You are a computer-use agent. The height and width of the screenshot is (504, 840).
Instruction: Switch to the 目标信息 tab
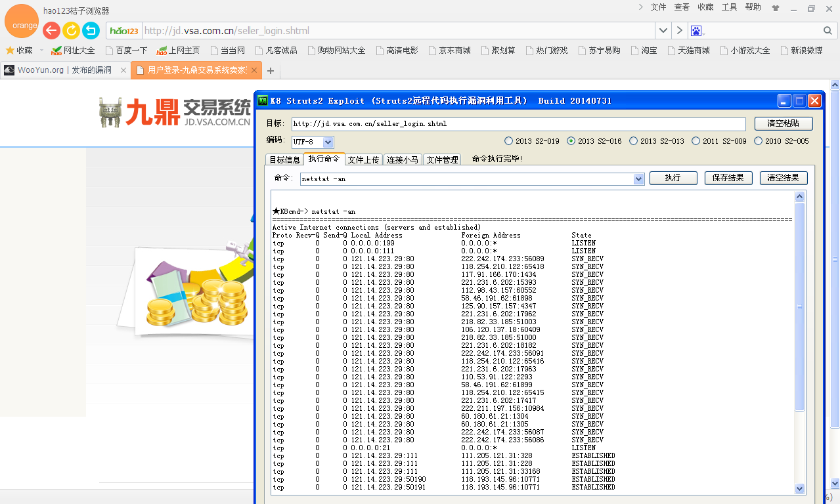pos(285,159)
